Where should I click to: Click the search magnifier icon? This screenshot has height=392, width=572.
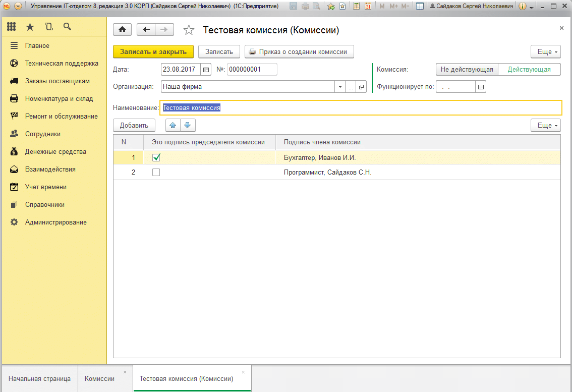point(67,27)
